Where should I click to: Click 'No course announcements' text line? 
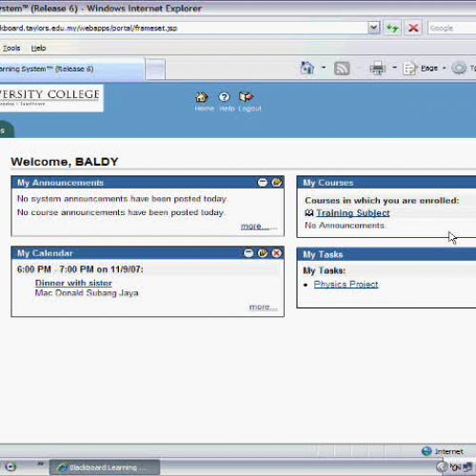tap(121, 212)
